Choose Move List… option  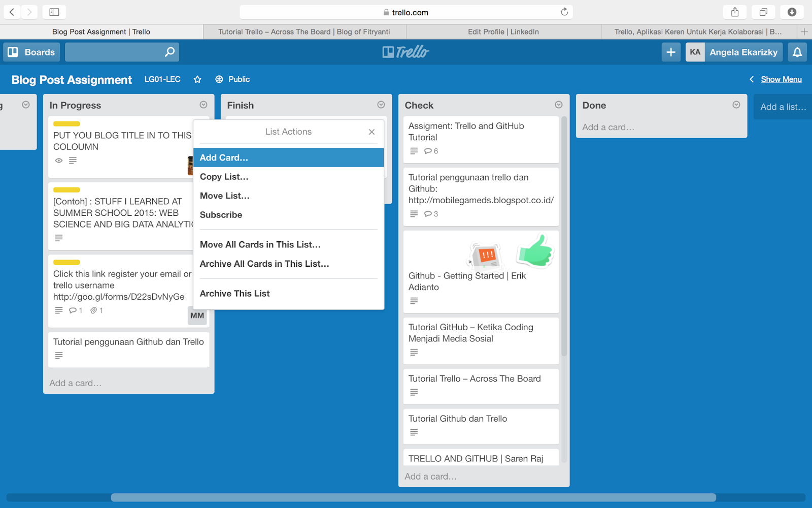[288, 196]
